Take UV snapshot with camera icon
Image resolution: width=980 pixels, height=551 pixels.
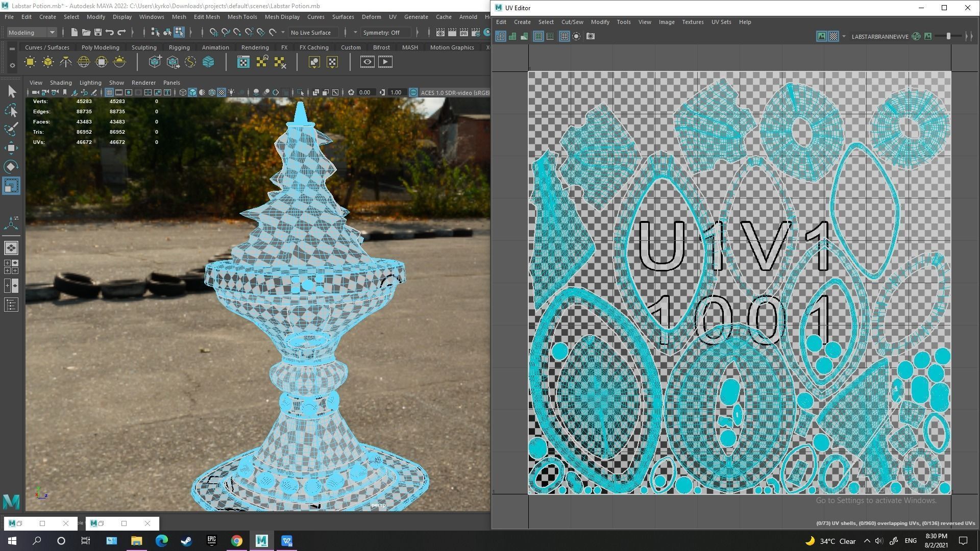pos(591,36)
